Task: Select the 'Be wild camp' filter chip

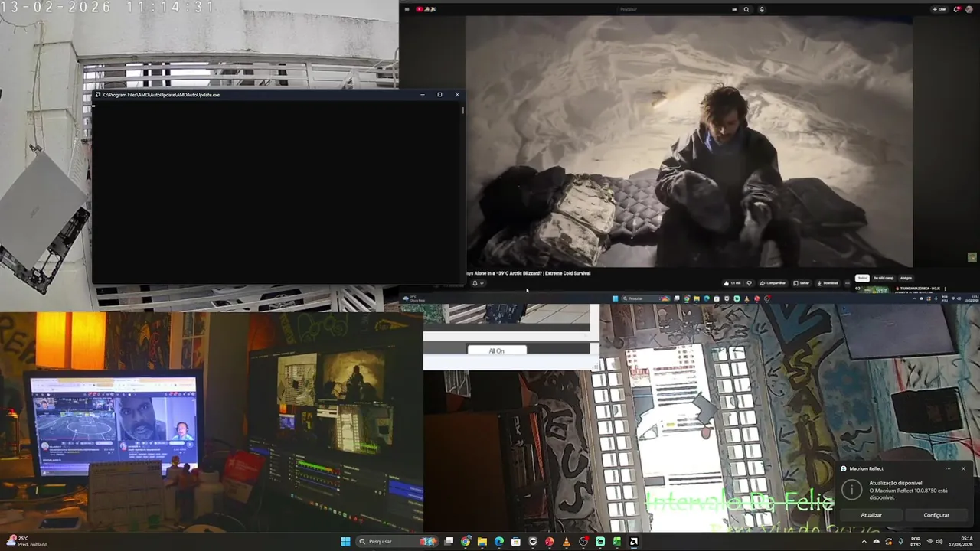Action: pos(884,278)
